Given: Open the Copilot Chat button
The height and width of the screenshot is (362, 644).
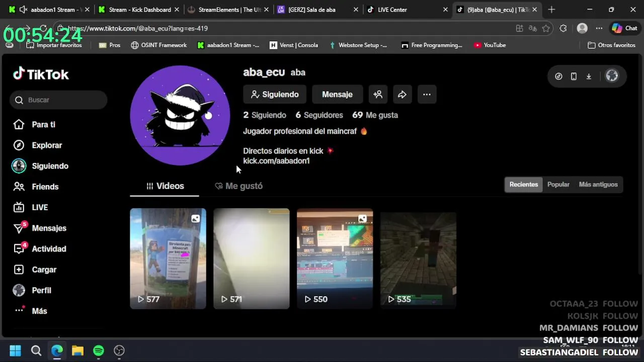Looking at the screenshot, I should (624, 29).
